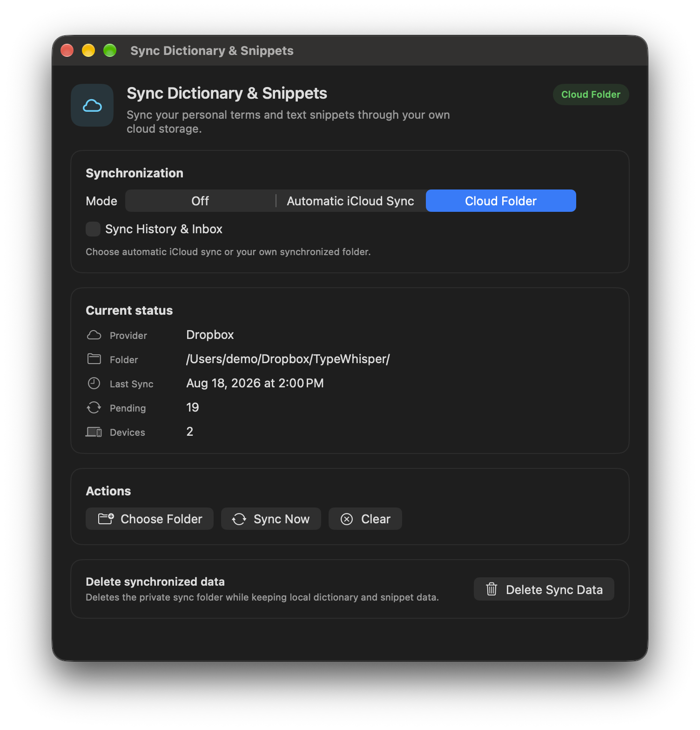Click the devices count 2
Image resolution: width=700 pixels, height=730 pixels.
click(190, 432)
